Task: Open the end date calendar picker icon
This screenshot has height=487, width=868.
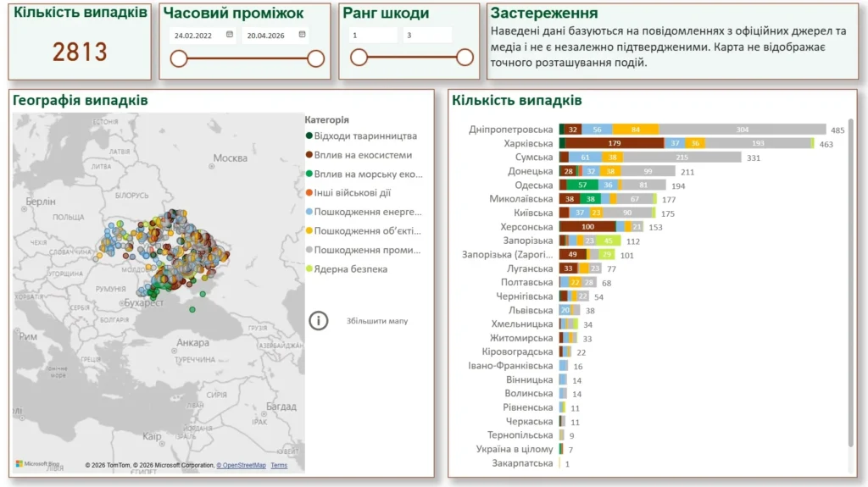Action: coord(302,36)
